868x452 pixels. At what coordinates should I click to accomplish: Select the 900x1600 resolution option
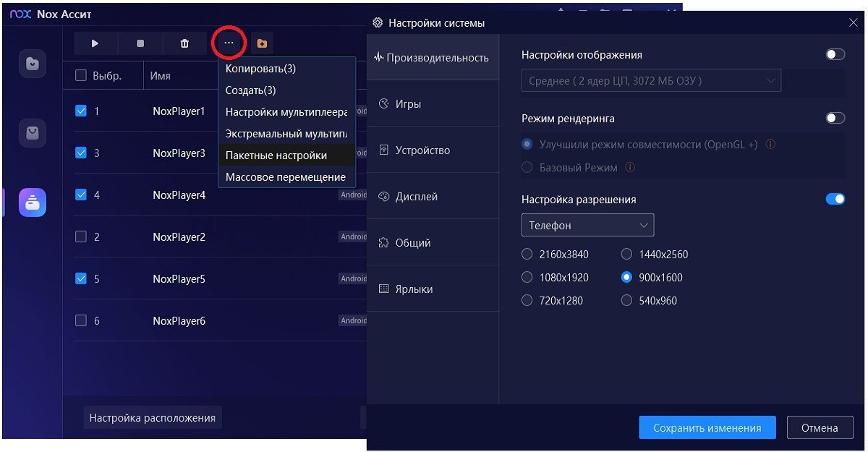[626, 278]
